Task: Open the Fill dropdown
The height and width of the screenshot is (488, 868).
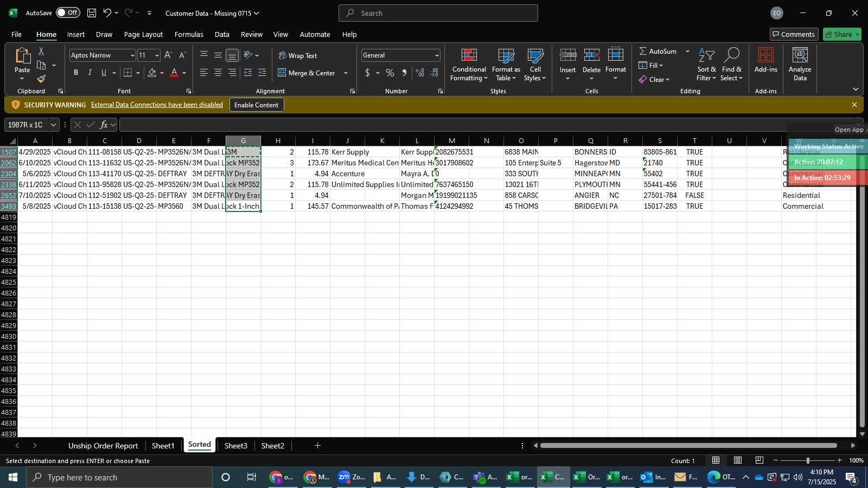Action: click(x=651, y=65)
